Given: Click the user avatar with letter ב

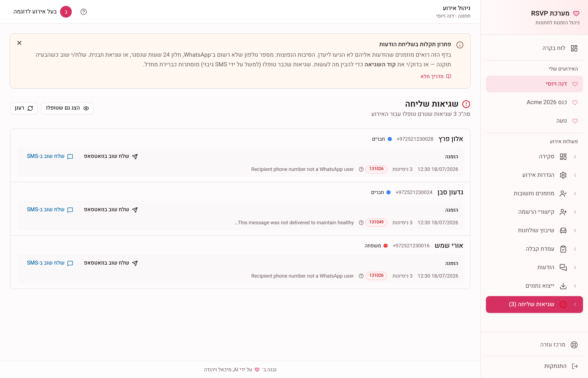Looking at the screenshot, I should pyautogui.click(x=66, y=12).
